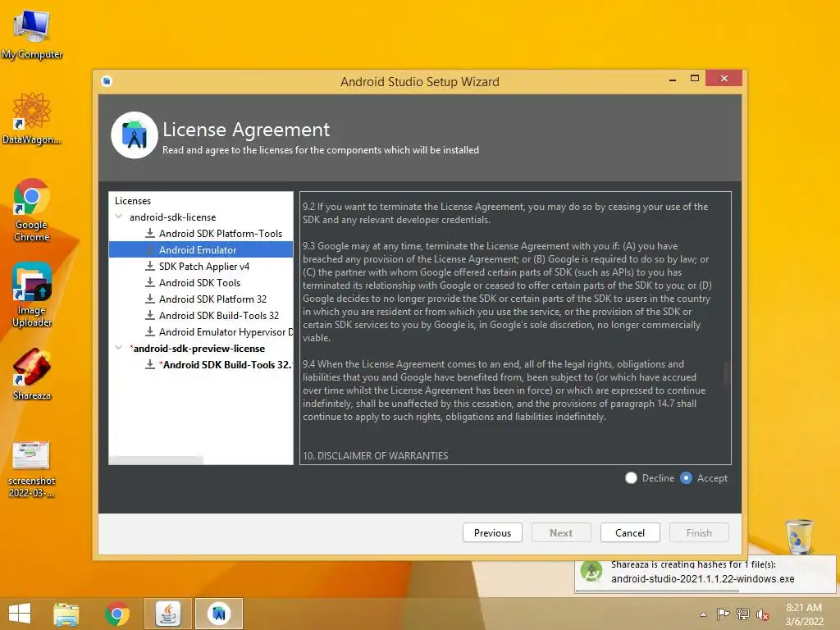Viewport: 840px width, 630px height.
Task: Select the Accept radio button
Action: (687, 478)
